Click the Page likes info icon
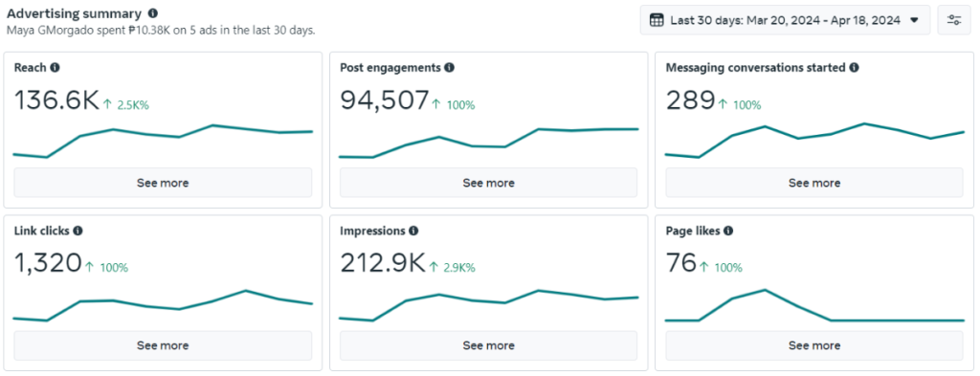The image size is (980, 376). coord(728,231)
